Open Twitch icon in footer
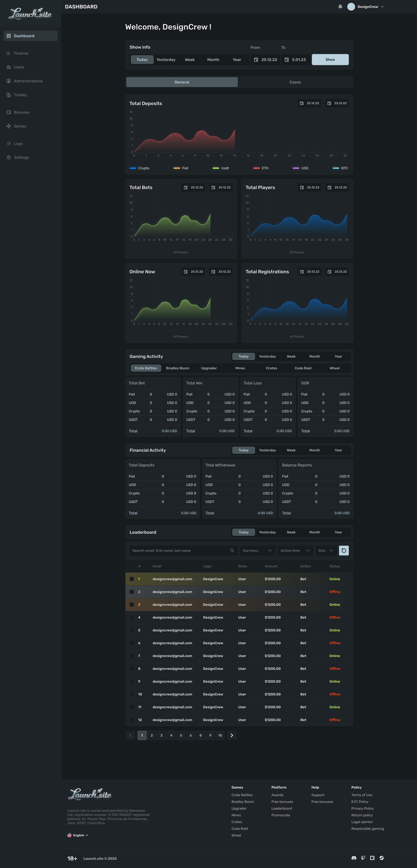417x868 pixels. [x=363, y=858]
